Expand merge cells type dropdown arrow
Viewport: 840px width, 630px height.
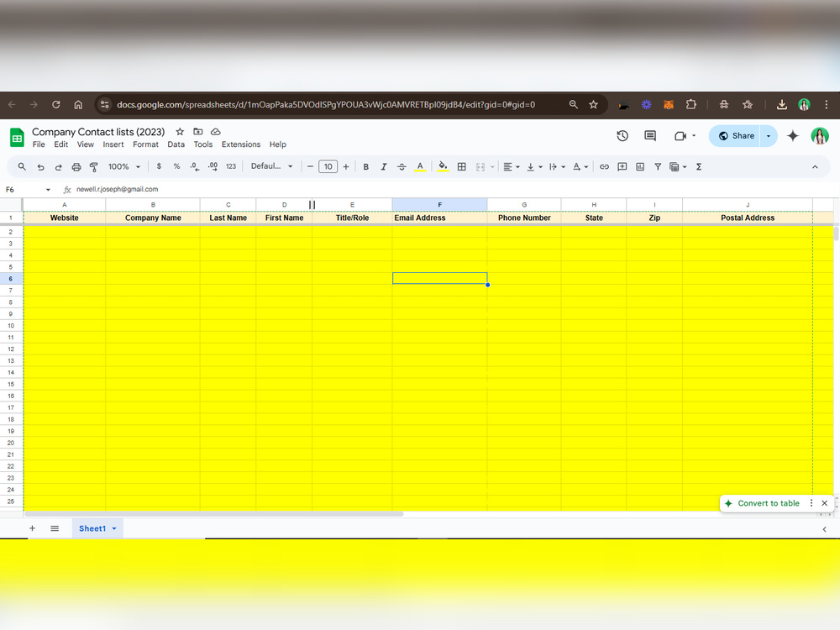point(492,167)
